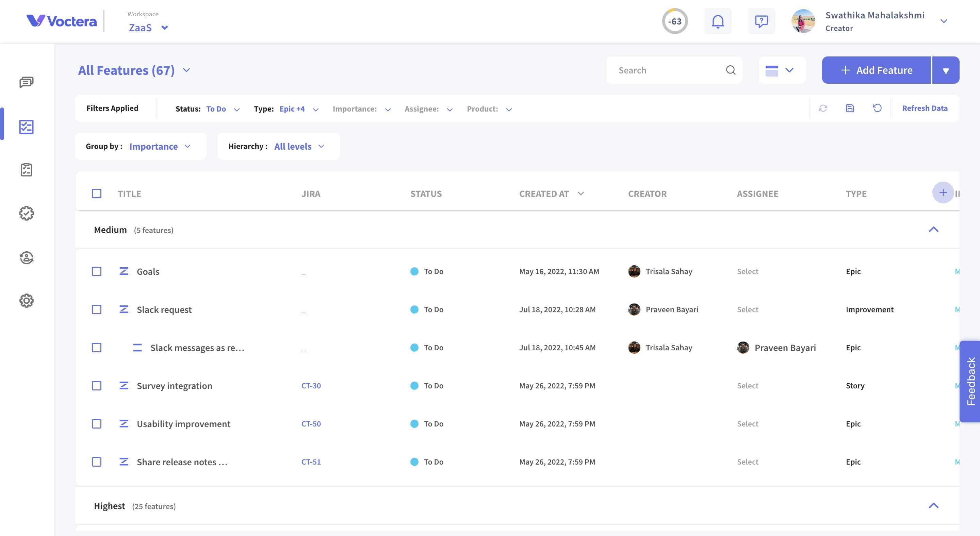Check the Usability improvement row checkbox
980x536 pixels.
97,423
